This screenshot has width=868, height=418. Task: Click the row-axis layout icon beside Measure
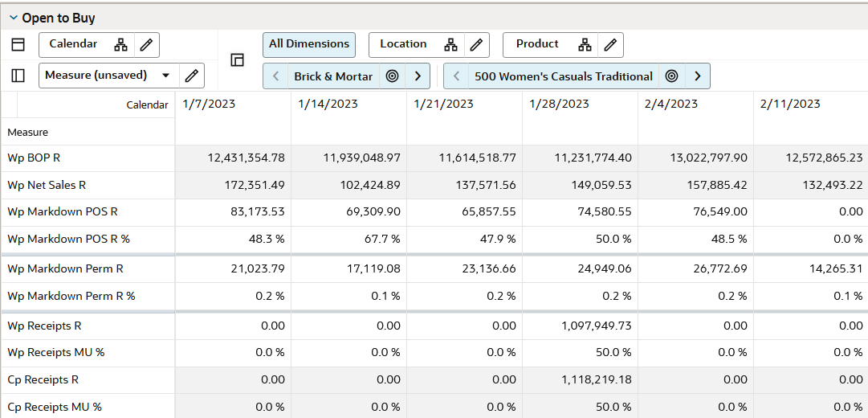click(x=18, y=76)
